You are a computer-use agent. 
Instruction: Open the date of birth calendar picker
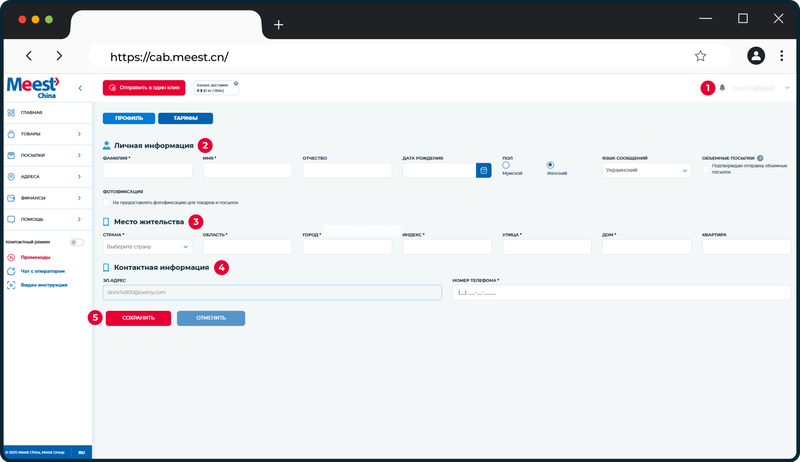(x=484, y=170)
